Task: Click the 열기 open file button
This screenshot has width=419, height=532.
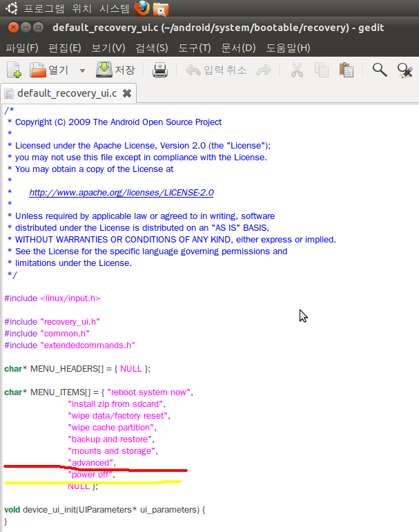Action: pyautogui.click(x=49, y=70)
